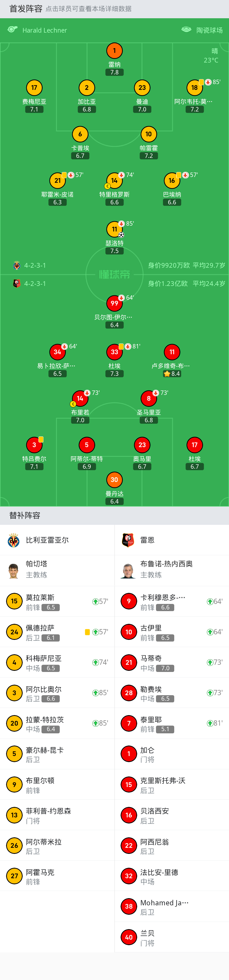
Task: Open substitute 马蒂奇 number 21 row
Action: pyautogui.click(x=171, y=662)
